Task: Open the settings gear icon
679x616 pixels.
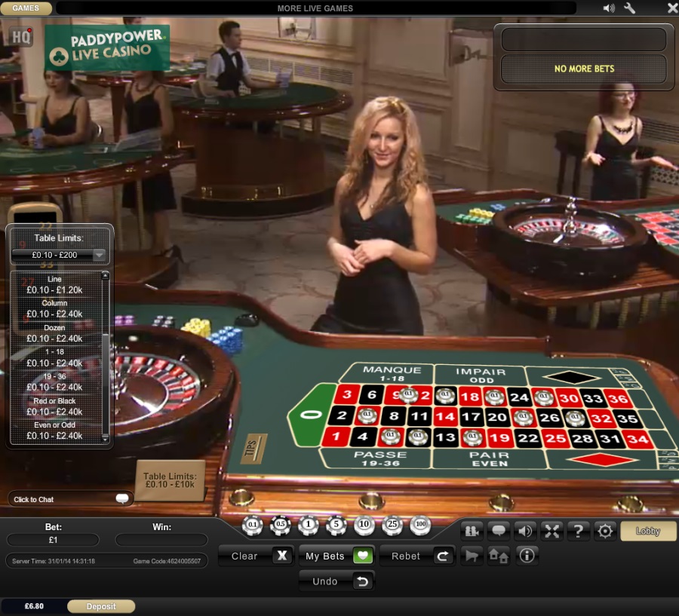Action: pyautogui.click(x=604, y=531)
